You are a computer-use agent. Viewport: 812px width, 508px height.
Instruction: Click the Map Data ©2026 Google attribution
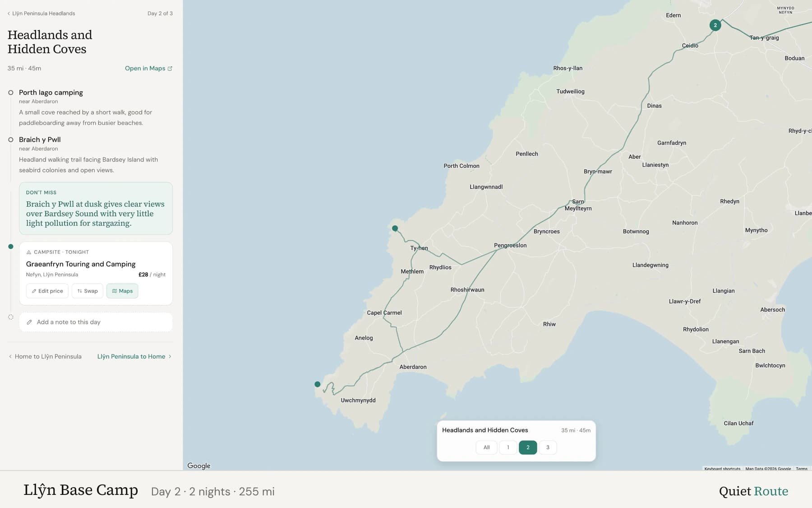pos(768,469)
